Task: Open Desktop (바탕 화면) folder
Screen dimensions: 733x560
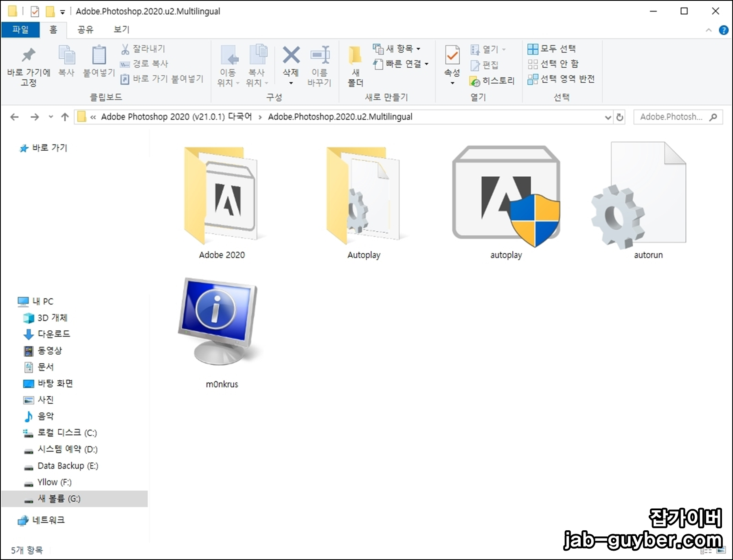Action: point(48,383)
